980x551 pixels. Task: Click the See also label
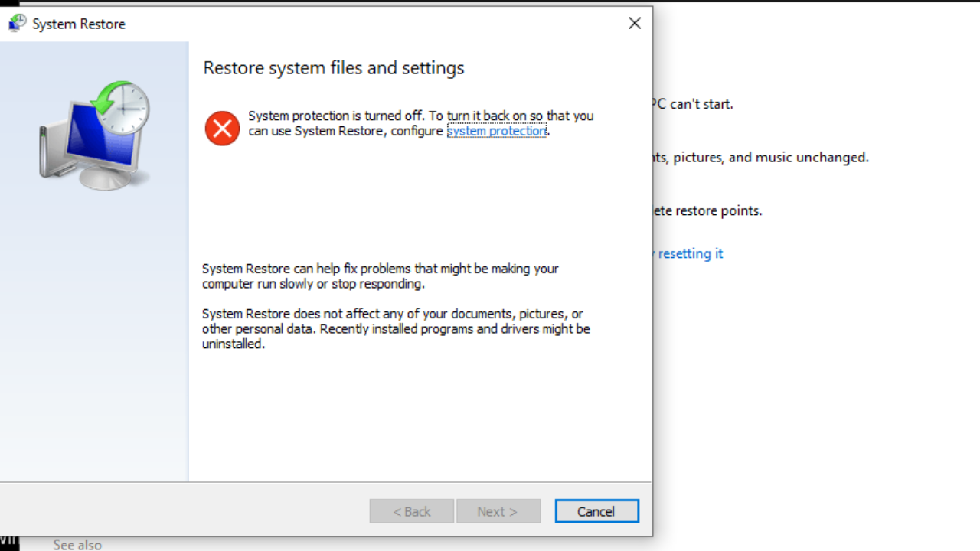tap(77, 545)
